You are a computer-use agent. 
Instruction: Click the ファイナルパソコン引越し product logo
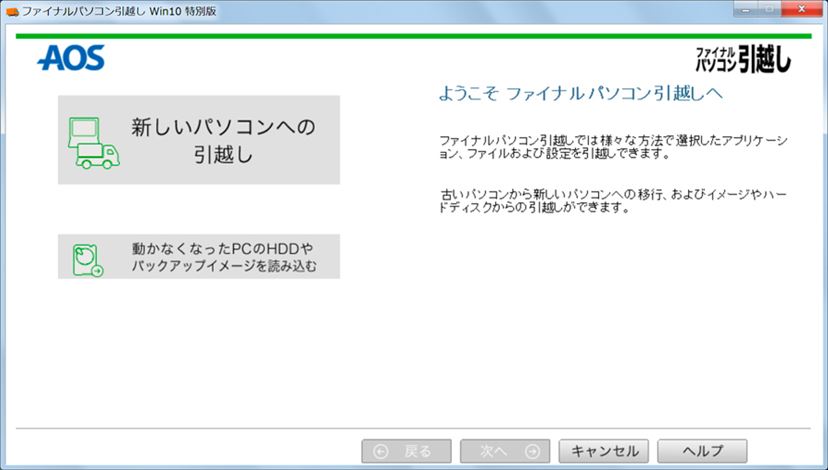[x=743, y=59]
